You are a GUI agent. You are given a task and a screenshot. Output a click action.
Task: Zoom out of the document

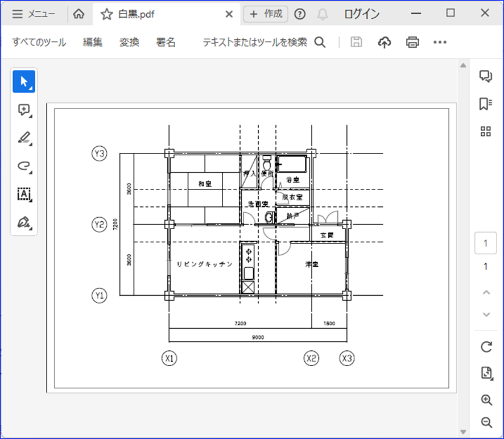click(486, 422)
